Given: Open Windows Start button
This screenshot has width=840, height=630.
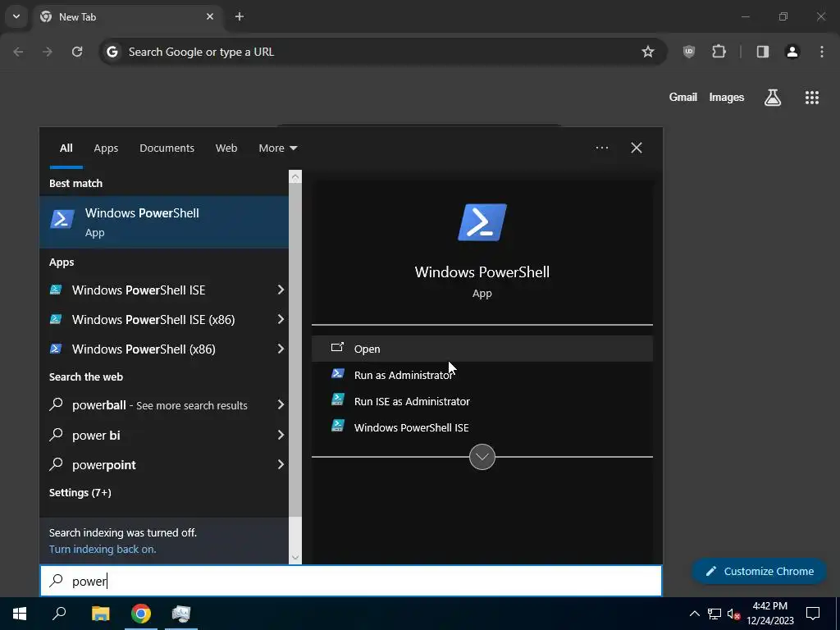Looking at the screenshot, I should tap(20, 614).
